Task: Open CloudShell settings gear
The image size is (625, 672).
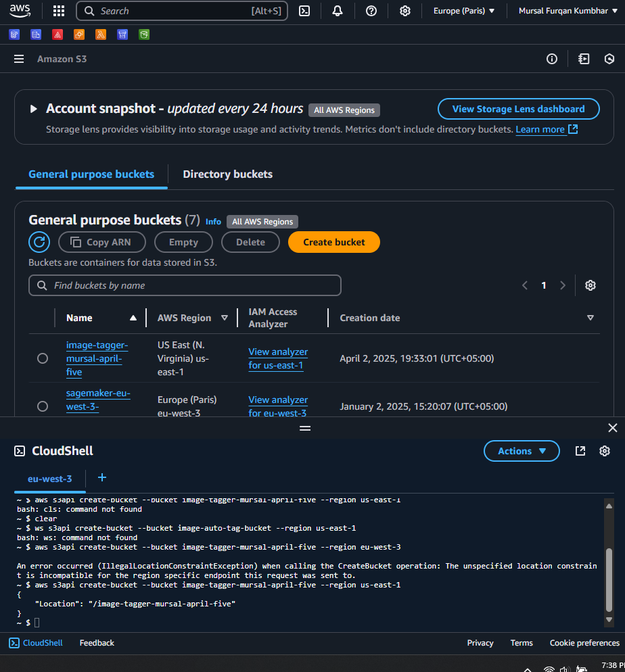Action: 605,451
